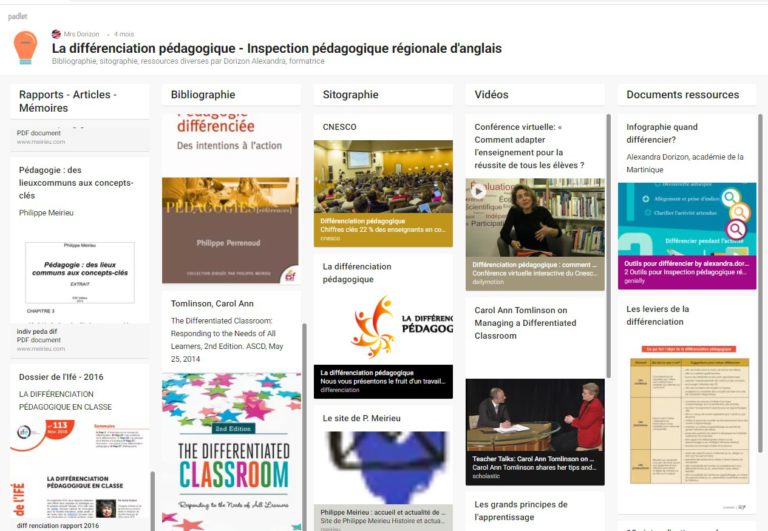Screen dimensions: 768x531
Task: Click the Vidéos column scrollbar
Action: (609, 246)
